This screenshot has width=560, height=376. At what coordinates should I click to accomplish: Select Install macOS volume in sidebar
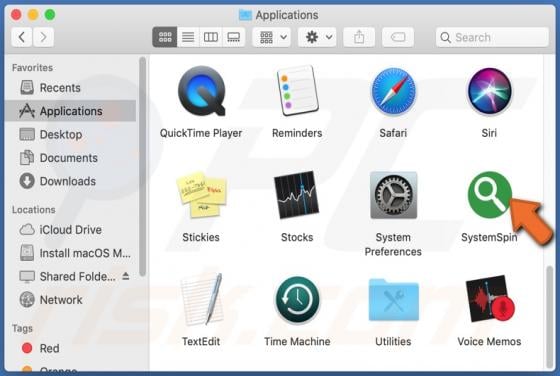pyautogui.click(x=70, y=253)
